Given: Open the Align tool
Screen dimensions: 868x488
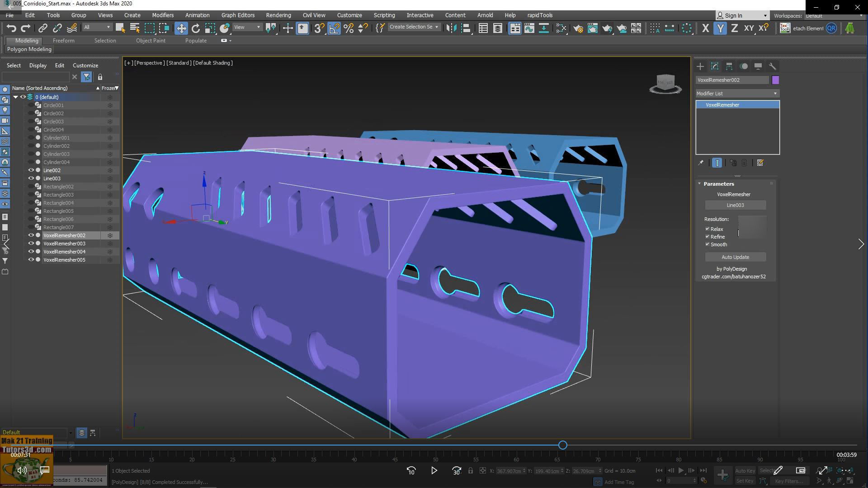Looking at the screenshot, I should [466, 28].
